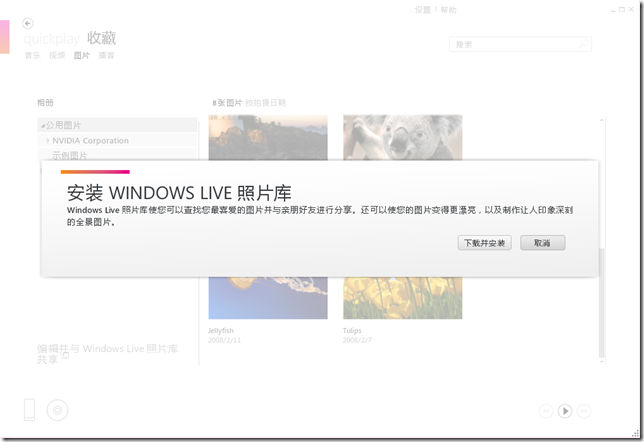This screenshot has width=644, height=442.
Task: Click the quickplay heading
Action: click(51, 39)
